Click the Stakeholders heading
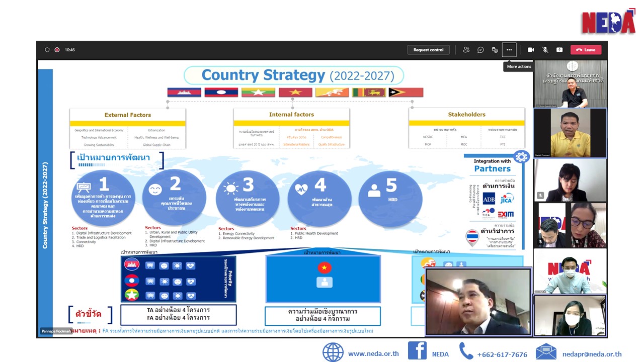This screenshot has width=644, height=362. pos(467,115)
